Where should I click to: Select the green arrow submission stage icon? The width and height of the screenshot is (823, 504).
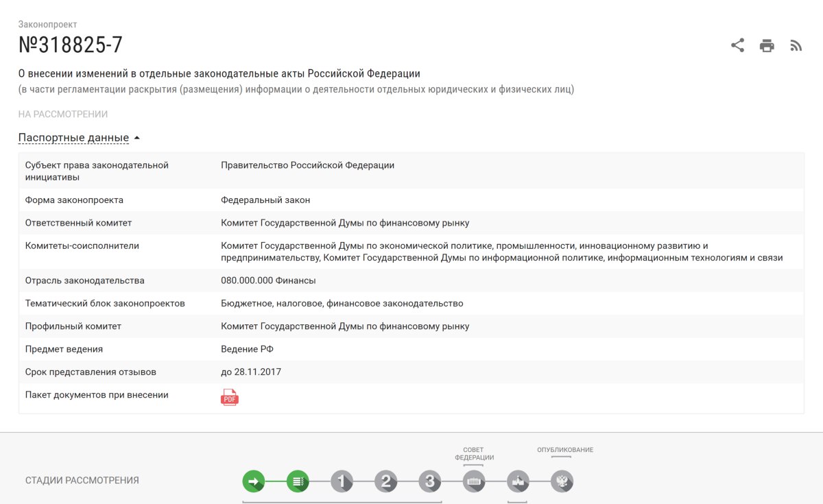tap(254, 481)
